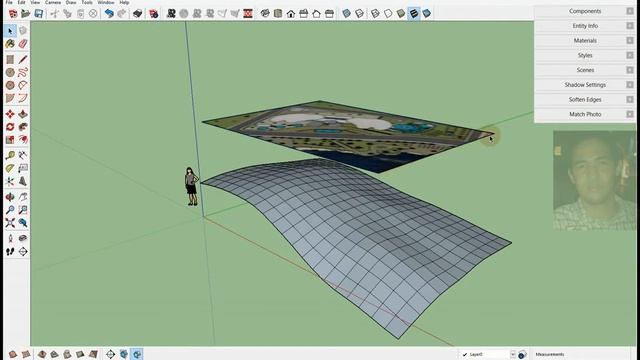The width and height of the screenshot is (640, 360).
Task: Open the Edit menu
Action: tap(21, 2)
